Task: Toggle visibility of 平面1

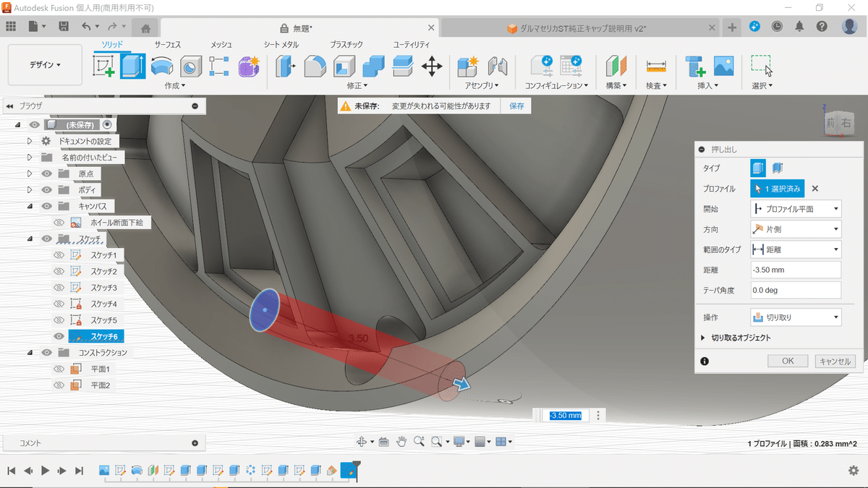Action: click(x=59, y=369)
